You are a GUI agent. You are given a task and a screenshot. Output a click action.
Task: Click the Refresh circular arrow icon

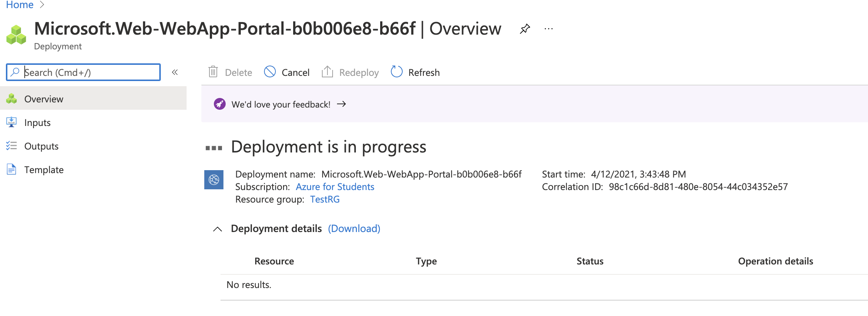tap(396, 71)
